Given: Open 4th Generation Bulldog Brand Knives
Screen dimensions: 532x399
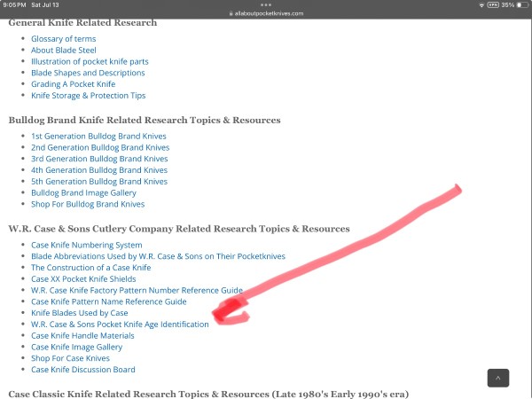Looking at the screenshot, I should [99, 170].
